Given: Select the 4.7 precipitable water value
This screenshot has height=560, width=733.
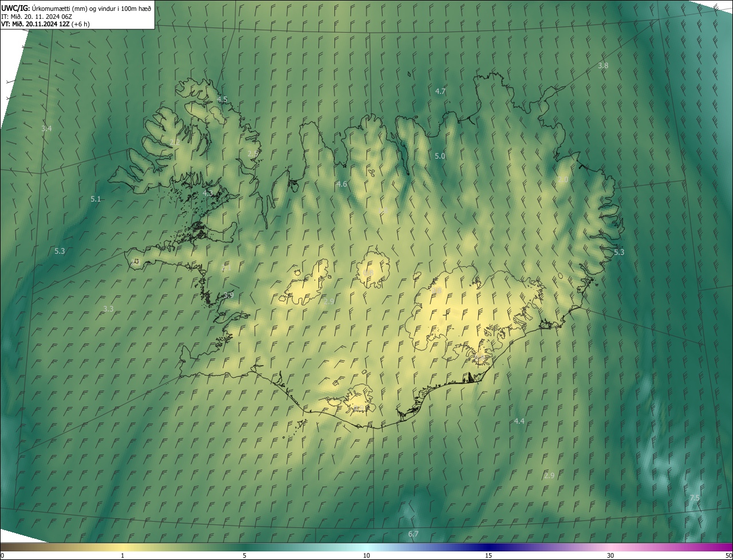Looking at the screenshot, I should 440,91.
